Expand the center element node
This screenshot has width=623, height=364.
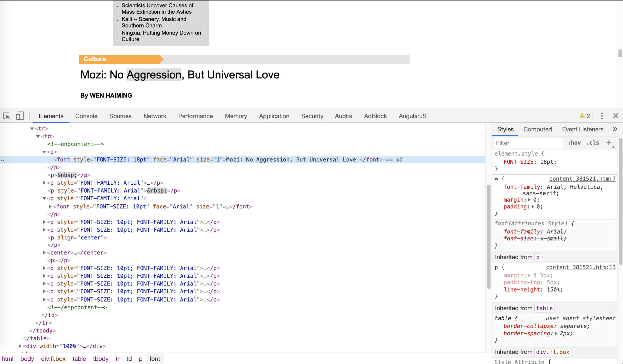pyautogui.click(x=44, y=253)
